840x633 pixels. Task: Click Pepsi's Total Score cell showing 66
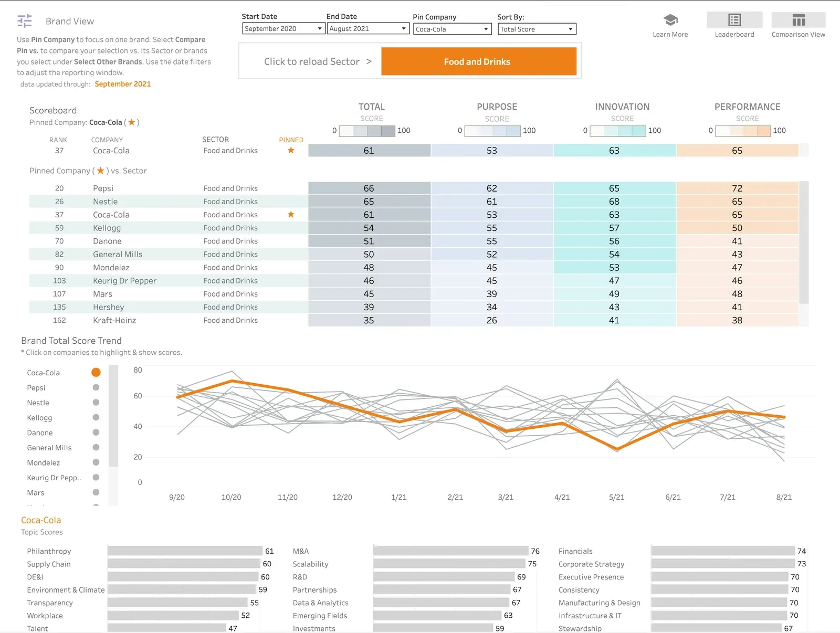[x=370, y=188]
